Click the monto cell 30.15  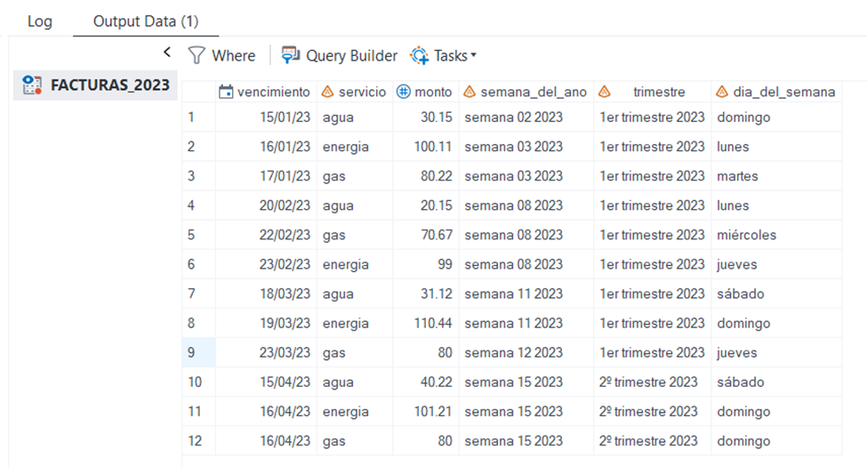(x=426, y=117)
